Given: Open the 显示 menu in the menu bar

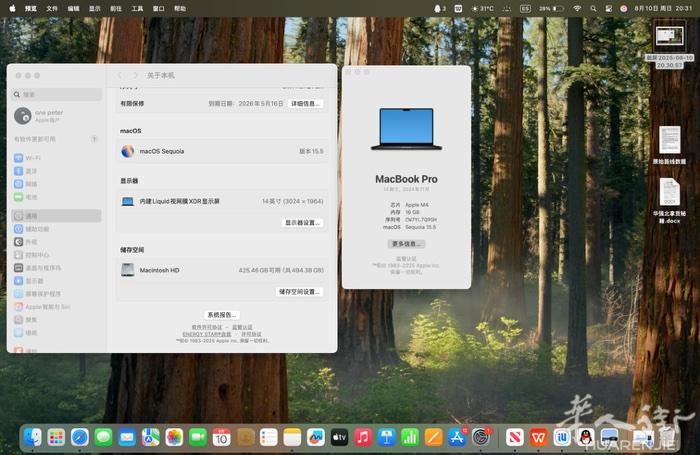Looking at the screenshot, I should [x=95, y=8].
